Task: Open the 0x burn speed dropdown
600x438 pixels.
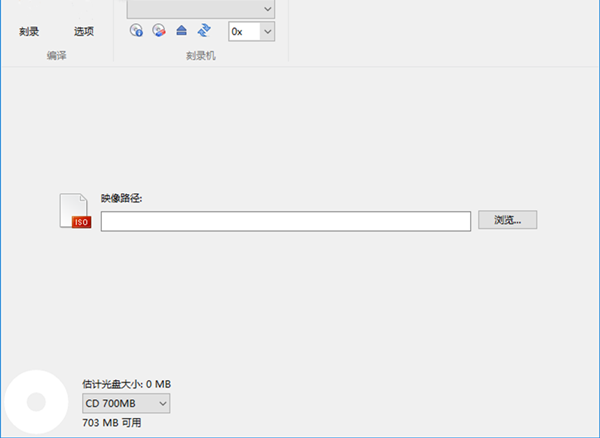Action: (250, 32)
